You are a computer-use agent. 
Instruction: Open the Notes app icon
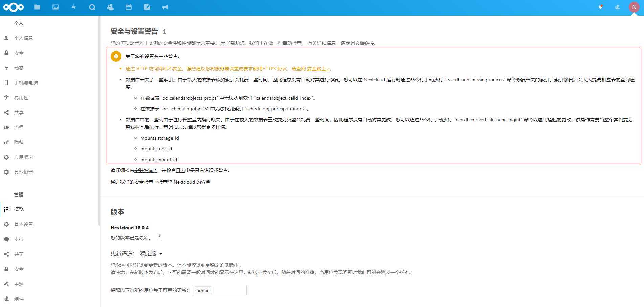(x=147, y=7)
